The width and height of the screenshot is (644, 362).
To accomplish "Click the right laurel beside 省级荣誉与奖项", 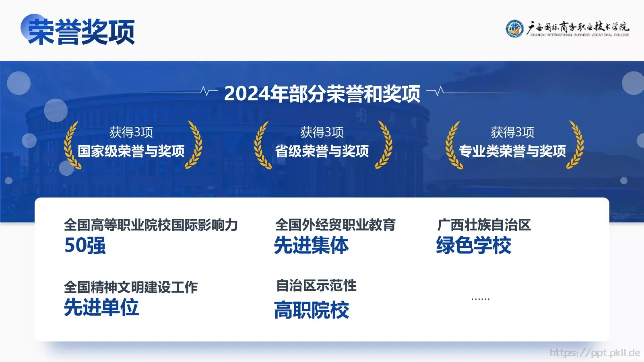I will [384, 144].
